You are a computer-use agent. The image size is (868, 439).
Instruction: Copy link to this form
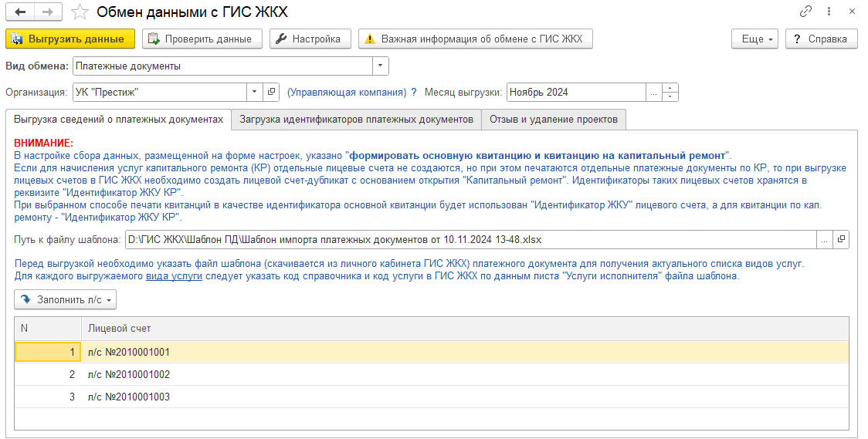point(806,12)
